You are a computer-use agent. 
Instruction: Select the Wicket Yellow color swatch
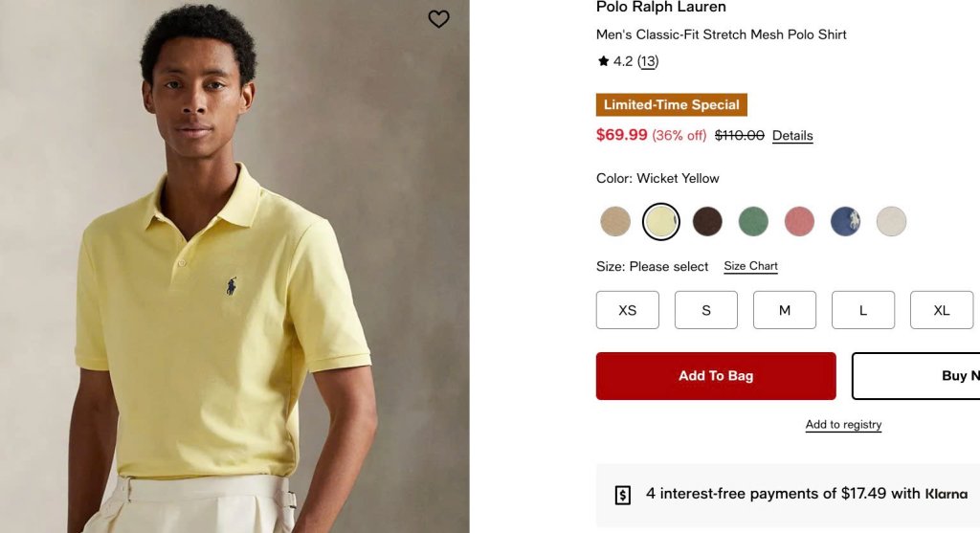click(x=661, y=221)
